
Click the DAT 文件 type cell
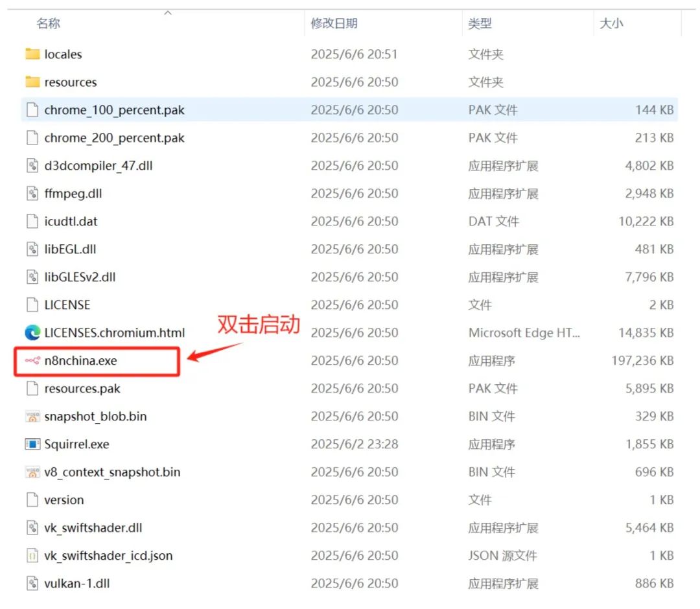494,222
